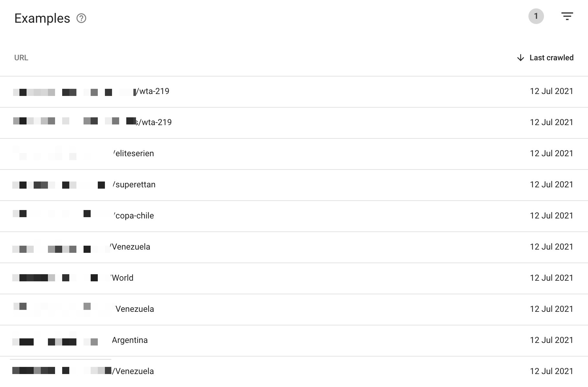Sort by Last crawled column header

[551, 58]
